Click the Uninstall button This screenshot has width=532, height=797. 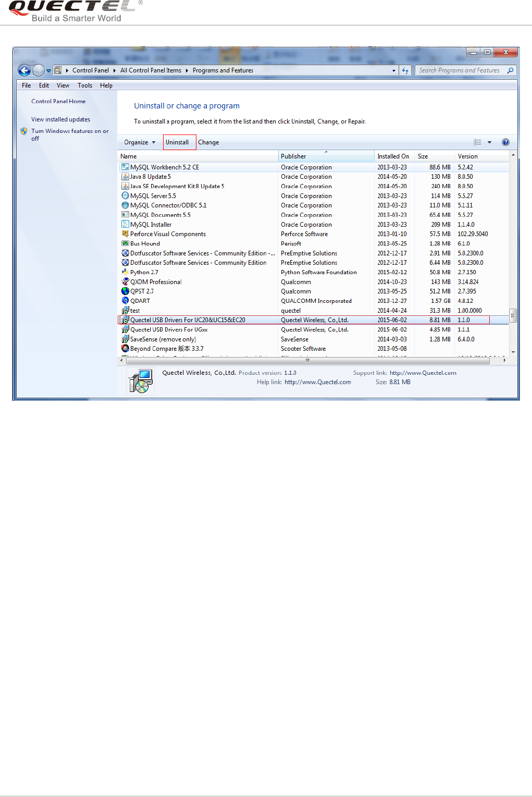(179, 142)
